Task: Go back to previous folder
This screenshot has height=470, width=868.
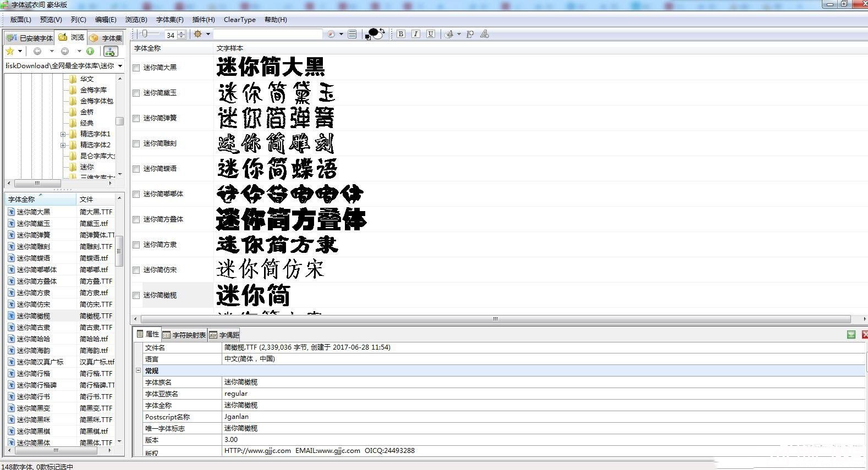Action: point(37,51)
